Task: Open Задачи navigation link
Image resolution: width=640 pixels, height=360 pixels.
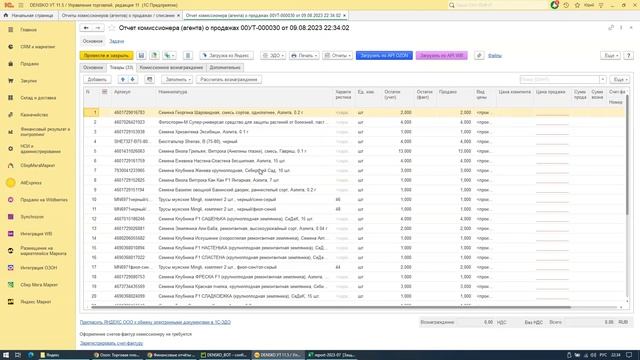Action: click(116, 41)
